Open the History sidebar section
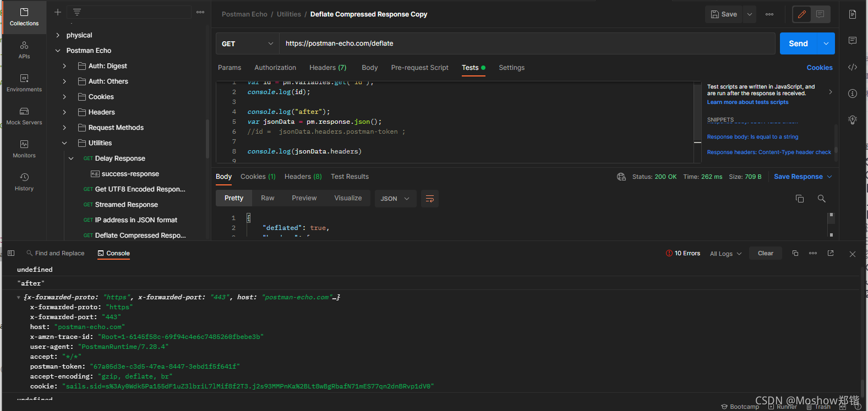Viewport: 868px width, 411px height. pyautogui.click(x=24, y=182)
